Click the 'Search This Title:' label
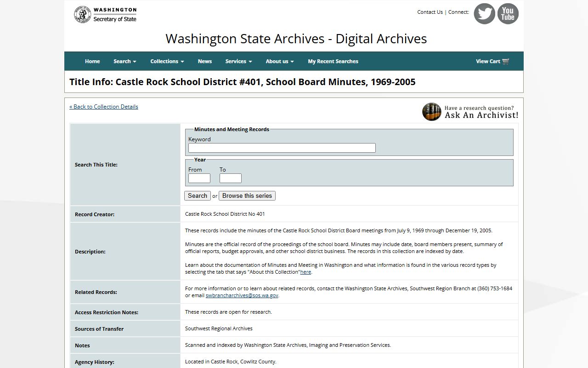Viewport: 588px width, 368px height. (96, 165)
